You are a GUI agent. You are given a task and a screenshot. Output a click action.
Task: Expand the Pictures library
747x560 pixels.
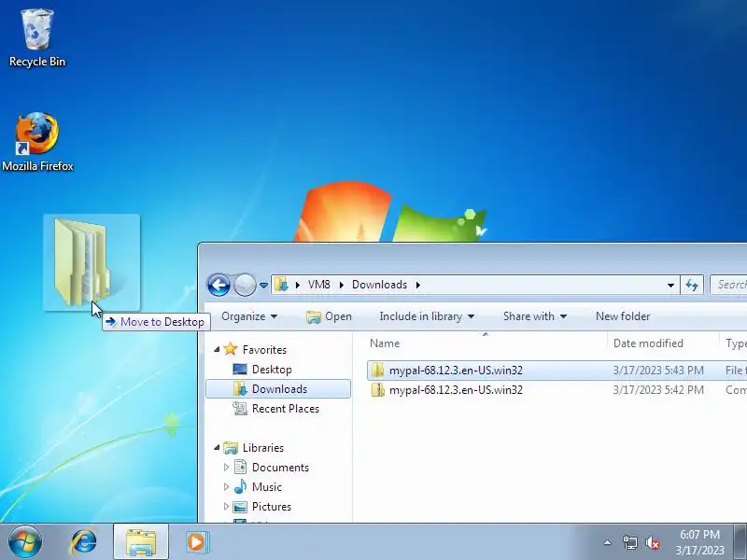point(226,506)
